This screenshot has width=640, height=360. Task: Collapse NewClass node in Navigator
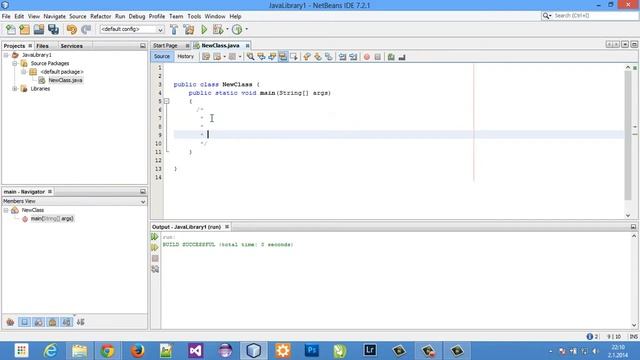(x=6, y=210)
